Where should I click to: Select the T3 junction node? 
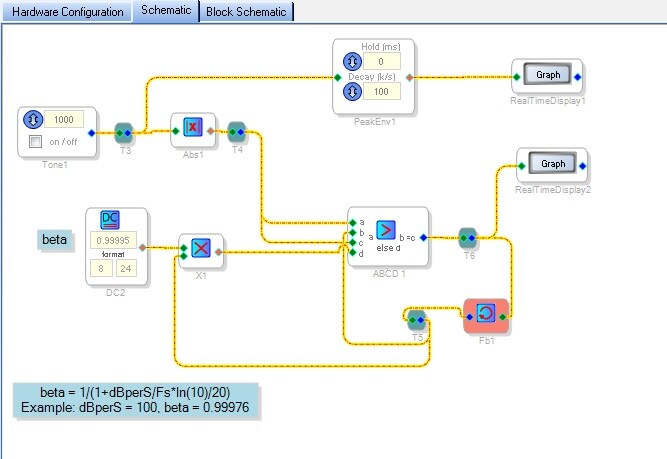[124, 133]
